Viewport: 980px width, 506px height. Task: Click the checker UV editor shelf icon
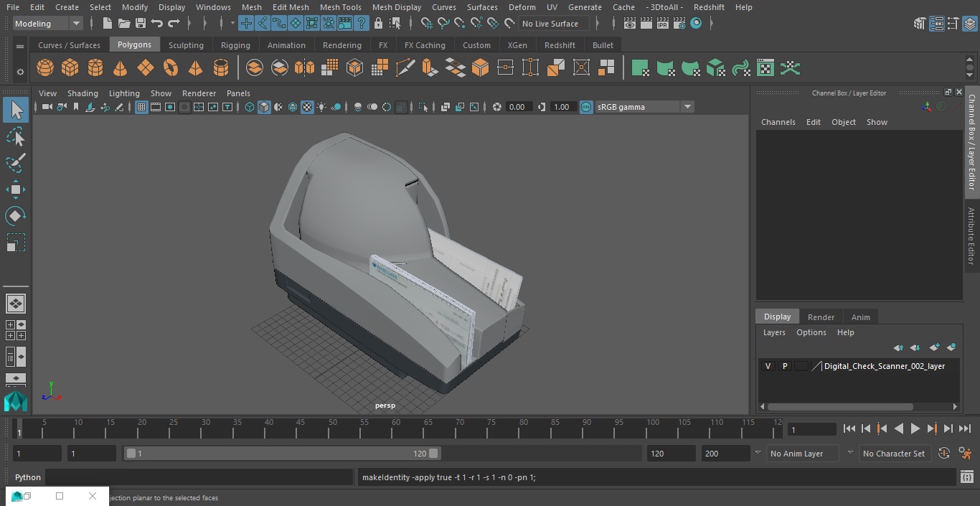[x=765, y=68]
